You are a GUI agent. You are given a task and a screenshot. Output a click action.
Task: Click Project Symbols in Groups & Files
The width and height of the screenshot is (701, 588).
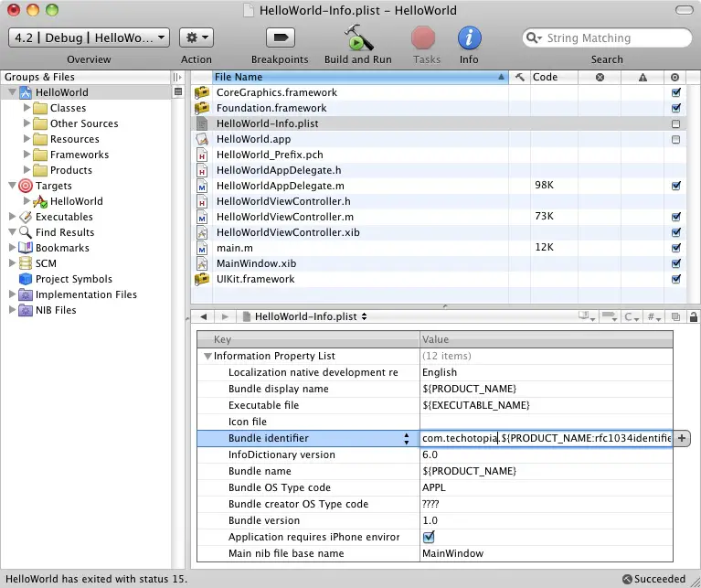coord(73,279)
